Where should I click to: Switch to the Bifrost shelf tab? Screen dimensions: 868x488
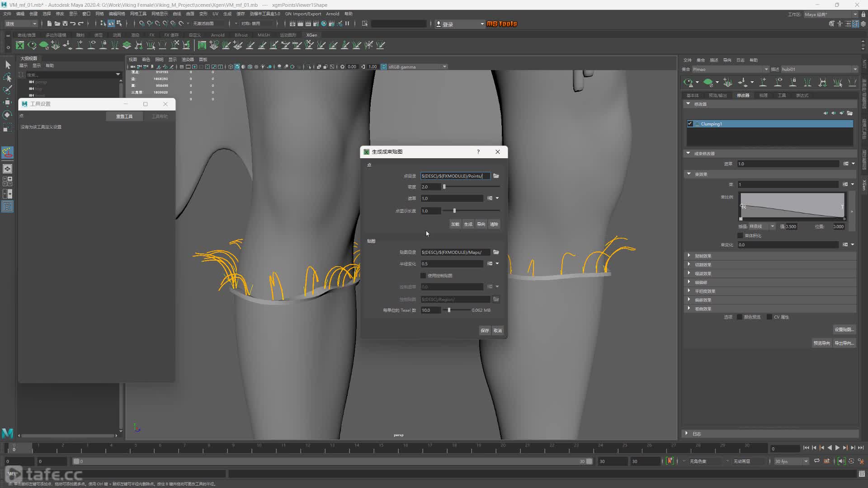click(x=241, y=35)
